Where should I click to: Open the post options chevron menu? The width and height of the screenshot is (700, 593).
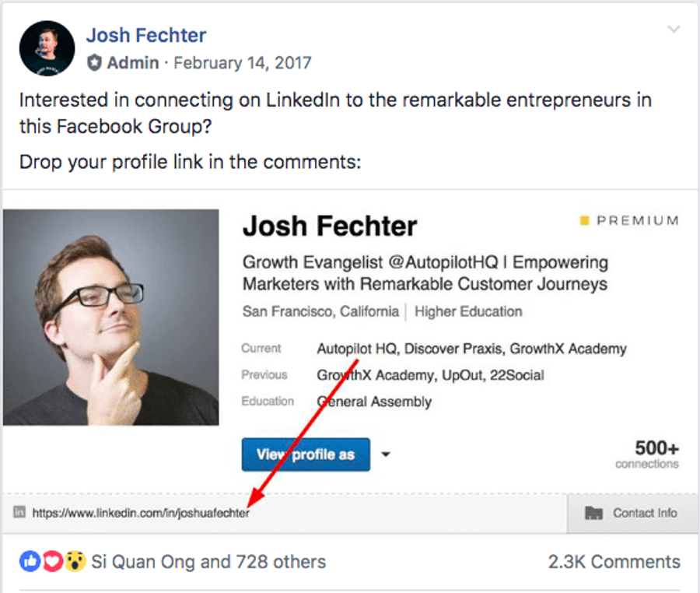[x=674, y=30]
